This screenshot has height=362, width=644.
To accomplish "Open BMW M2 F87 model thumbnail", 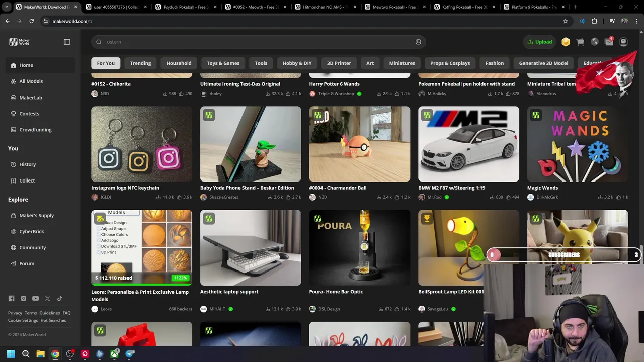I will click(x=468, y=144).
